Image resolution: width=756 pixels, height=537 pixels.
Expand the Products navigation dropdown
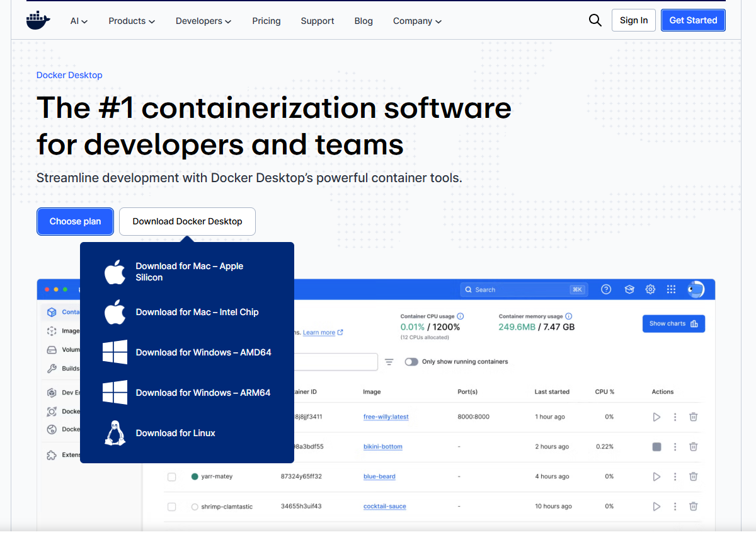(x=132, y=21)
